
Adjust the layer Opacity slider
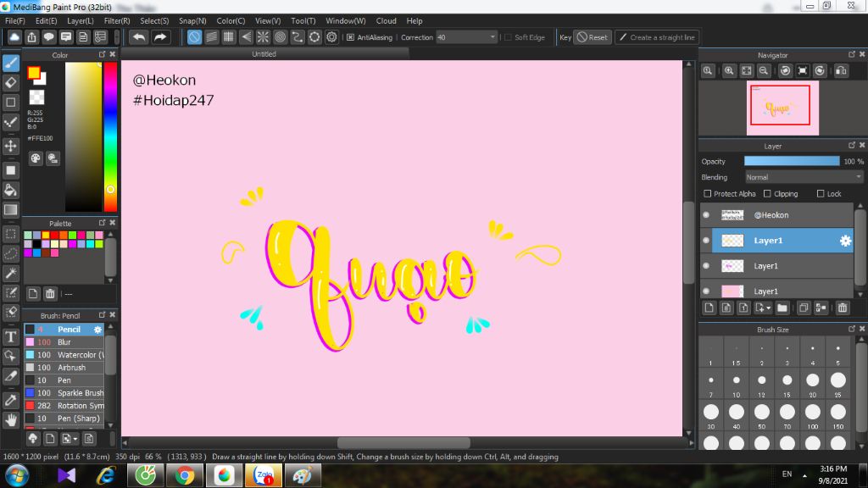pyautogui.click(x=792, y=161)
